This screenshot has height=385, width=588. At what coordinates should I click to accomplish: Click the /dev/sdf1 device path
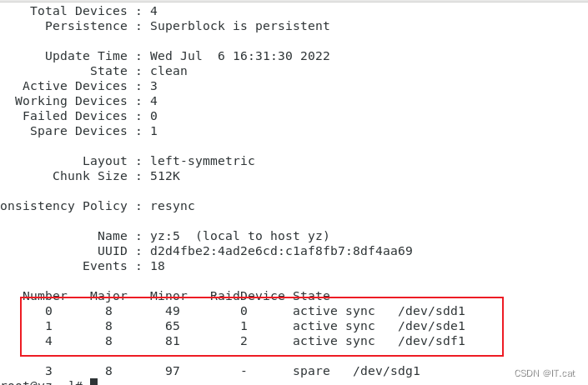pos(431,341)
